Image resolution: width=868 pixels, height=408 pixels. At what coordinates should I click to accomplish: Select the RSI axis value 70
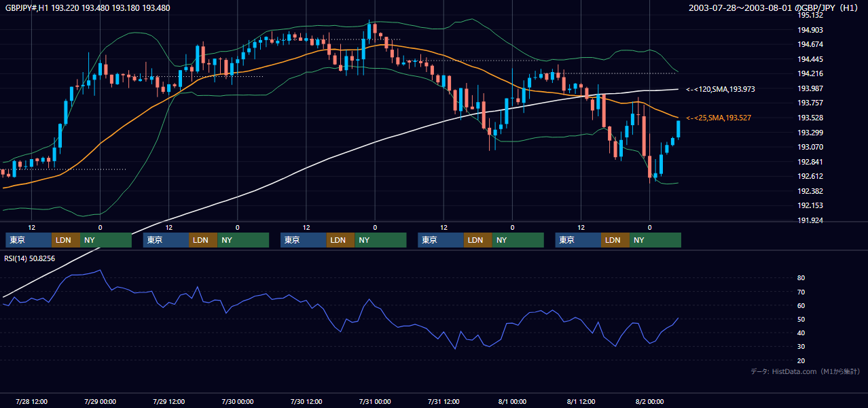click(x=801, y=292)
